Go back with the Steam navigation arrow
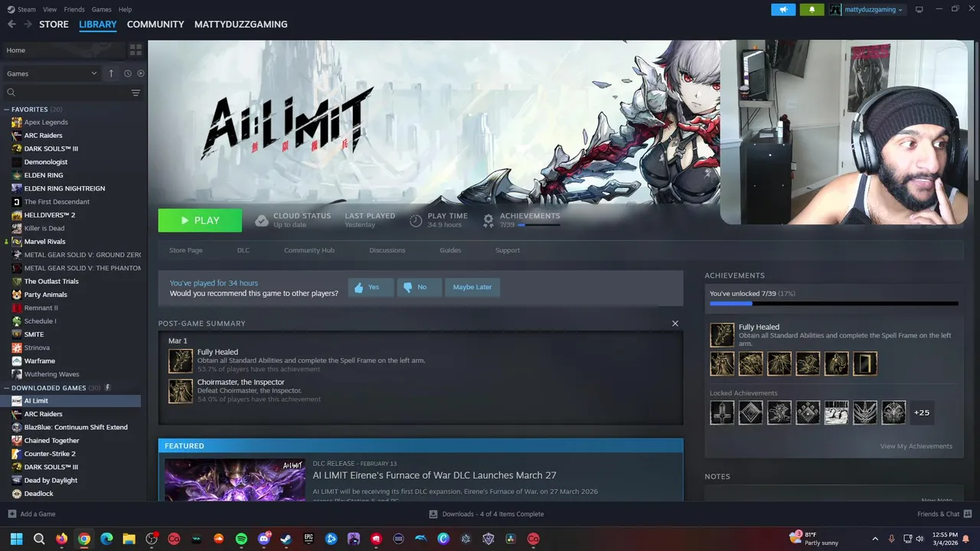 click(11, 24)
